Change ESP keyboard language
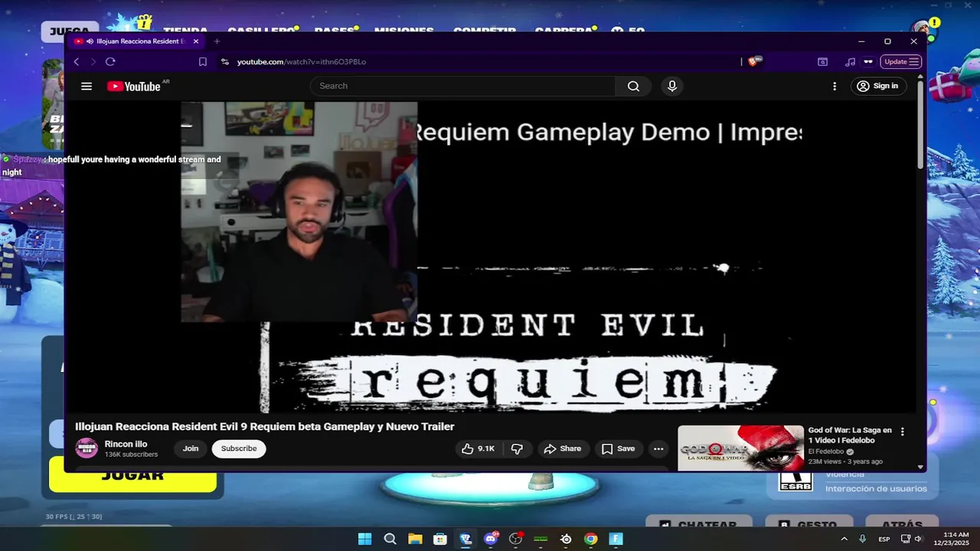Screen dimensions: 980x551 [884, 539]
